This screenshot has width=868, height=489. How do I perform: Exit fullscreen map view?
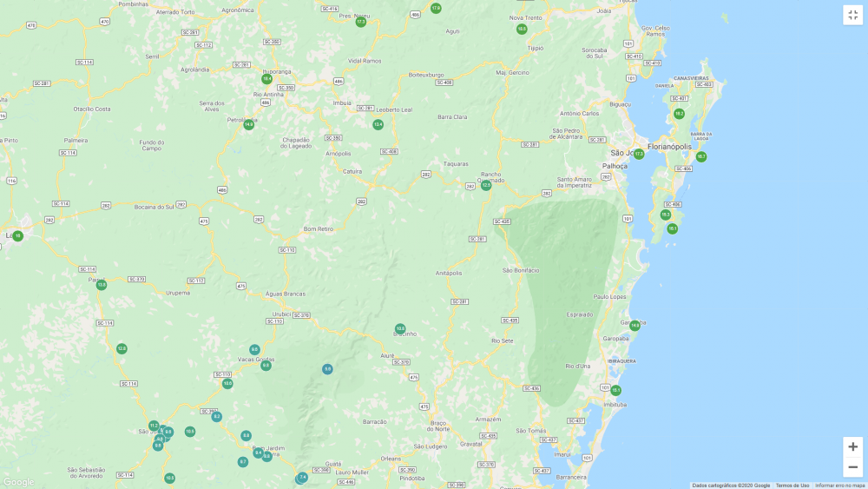852,15
